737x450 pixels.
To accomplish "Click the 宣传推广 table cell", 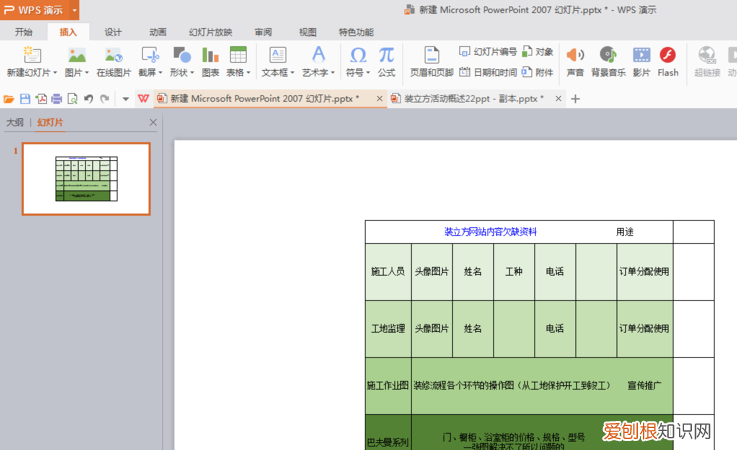I will coord(644,386).
